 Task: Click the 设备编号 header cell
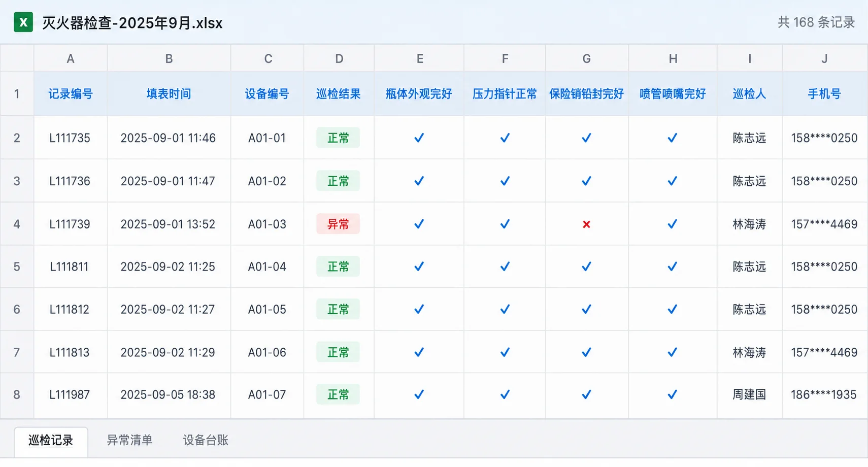coord(267,94)
